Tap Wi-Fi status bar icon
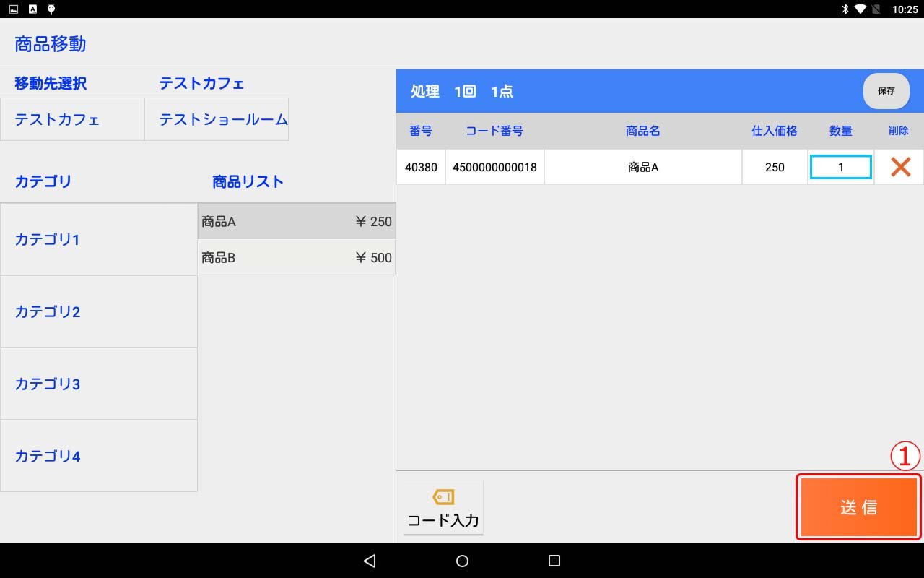924x578 pixels. tap(860, 9)
